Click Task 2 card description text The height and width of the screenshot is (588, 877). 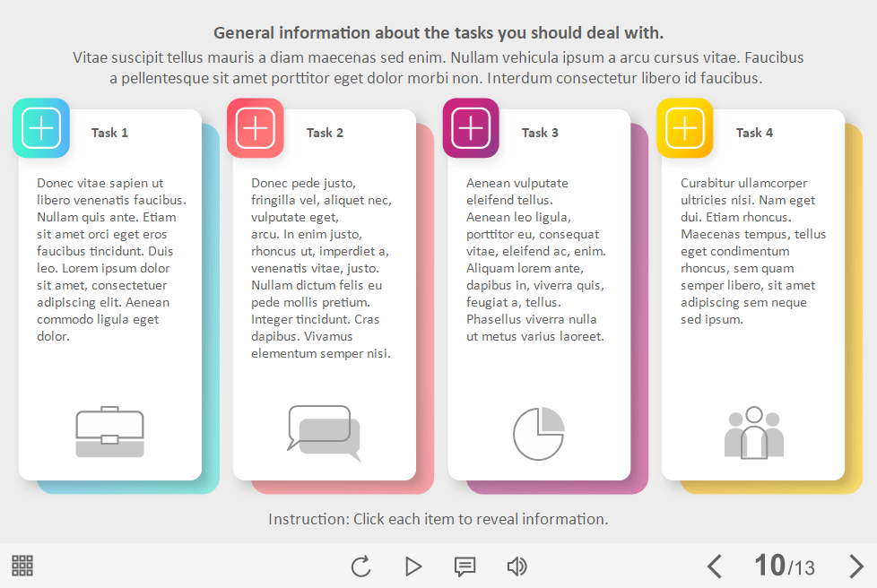click(321, 268)
